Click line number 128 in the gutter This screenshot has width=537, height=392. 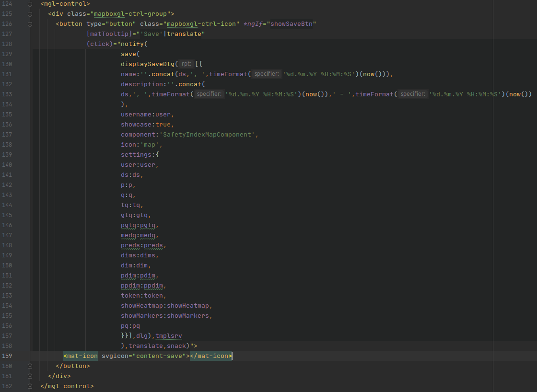[7, 44]
